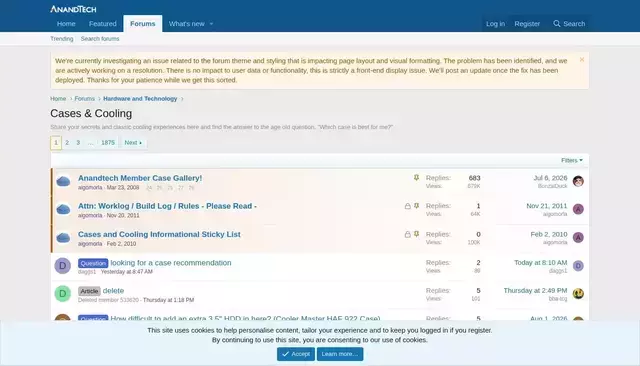This screenshot has width=640, height=366.
Task: Select the Forums tab
Action: point(142,24)
